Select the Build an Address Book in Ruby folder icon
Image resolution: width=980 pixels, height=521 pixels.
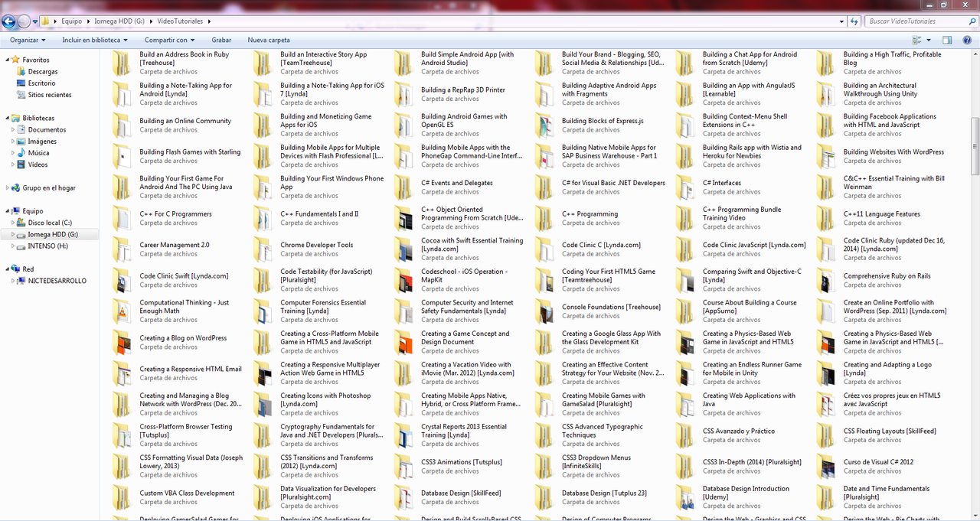[x=122, y=63]
